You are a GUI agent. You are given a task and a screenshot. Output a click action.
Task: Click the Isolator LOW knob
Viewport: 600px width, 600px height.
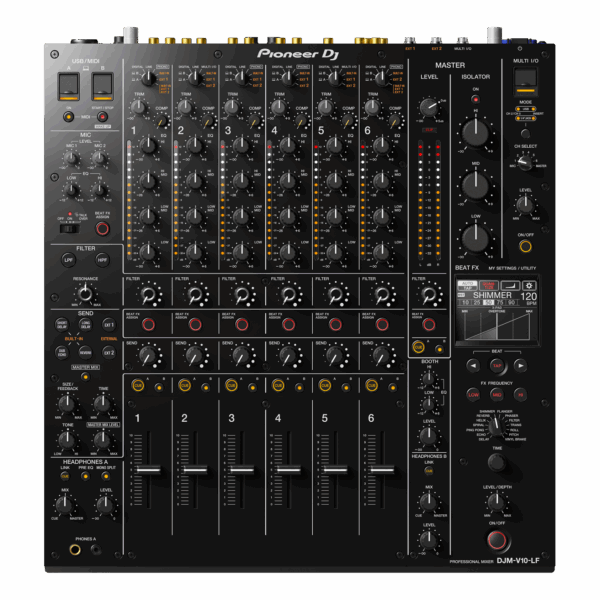(475, 238)
